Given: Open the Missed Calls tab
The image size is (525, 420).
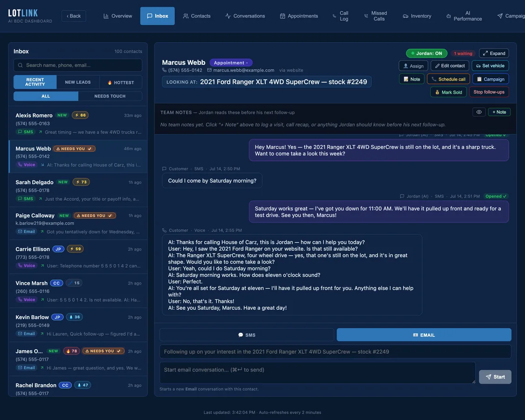Looking at the screenshot, I should coord(375,16).
